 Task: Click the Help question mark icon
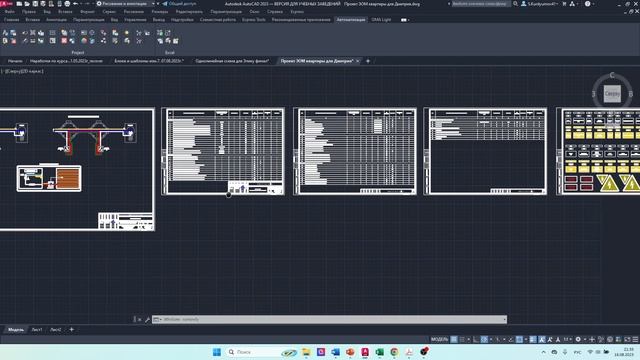pos(587,4)
